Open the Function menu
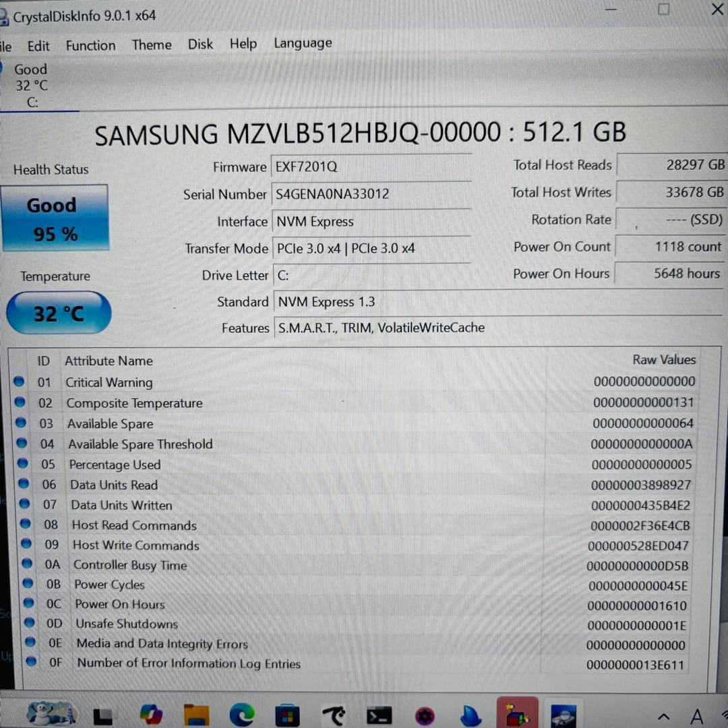 click(90, 44)
